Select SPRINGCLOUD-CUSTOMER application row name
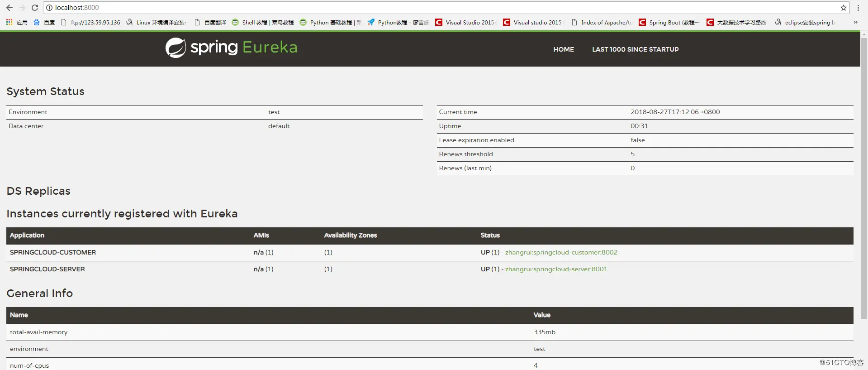Viewport: 868px width, 370px height. [x=53, y=252]
